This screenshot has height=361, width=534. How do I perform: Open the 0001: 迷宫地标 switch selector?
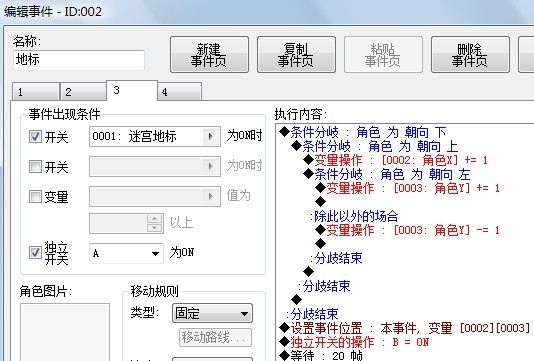155,137
